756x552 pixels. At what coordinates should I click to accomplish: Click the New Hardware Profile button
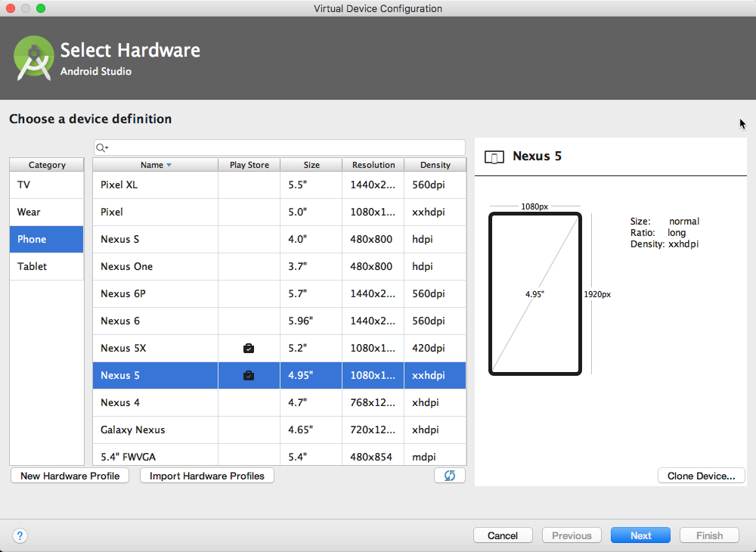(70, 476)
